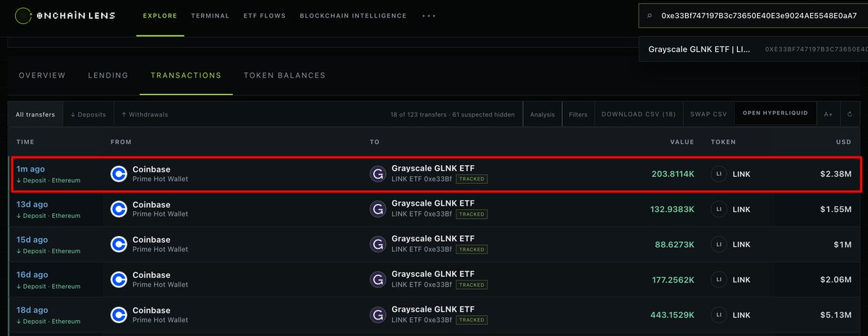The image size is (868, 336).
Task: Switch to Withdrawals filter
Action: pyautogui.click(x=144, y=114)
